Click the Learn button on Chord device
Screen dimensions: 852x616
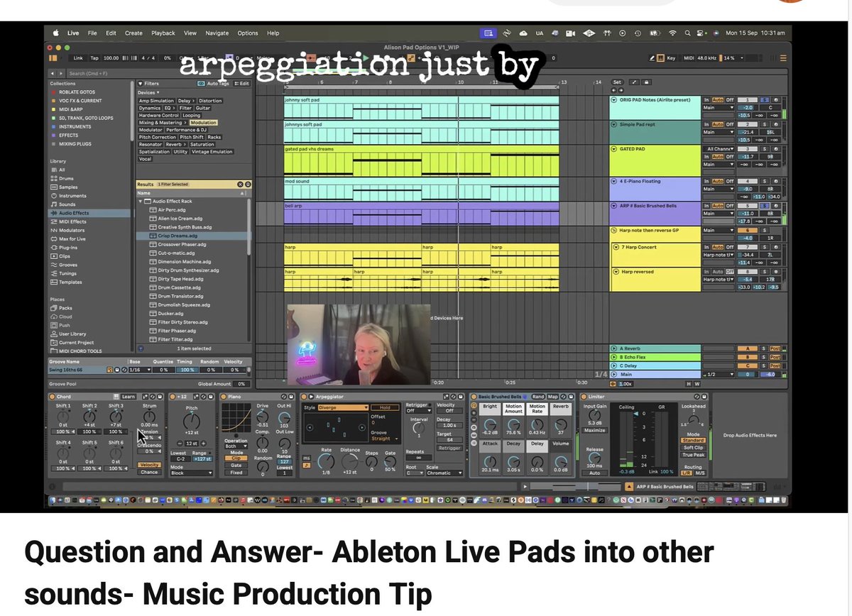pos(129,397)
